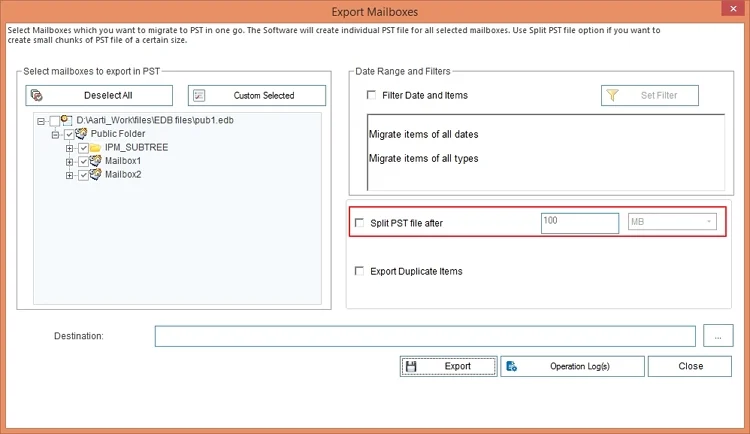Select the IPM_SUBTREE label in tree
The width and height of the screenshot is (750, 434).
click(136, 147)
